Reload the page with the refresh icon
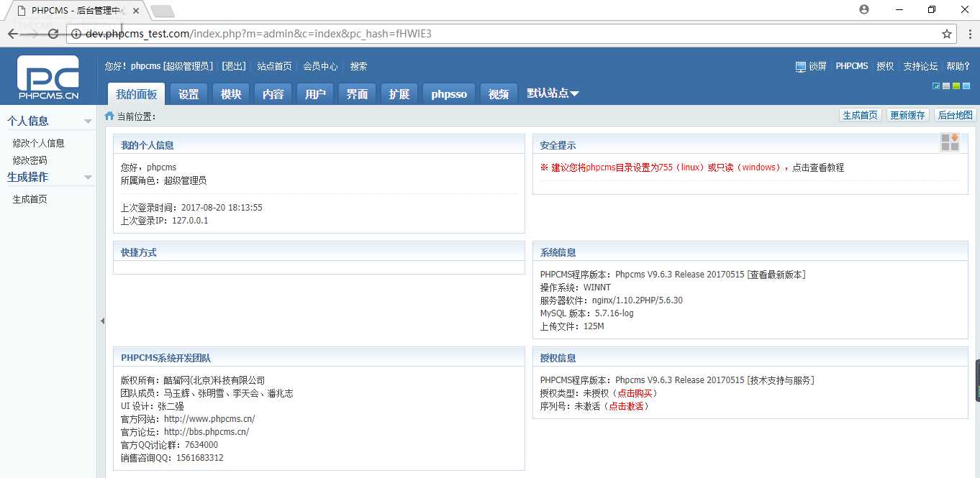This screenshot has width=980, height=478. 53,34
